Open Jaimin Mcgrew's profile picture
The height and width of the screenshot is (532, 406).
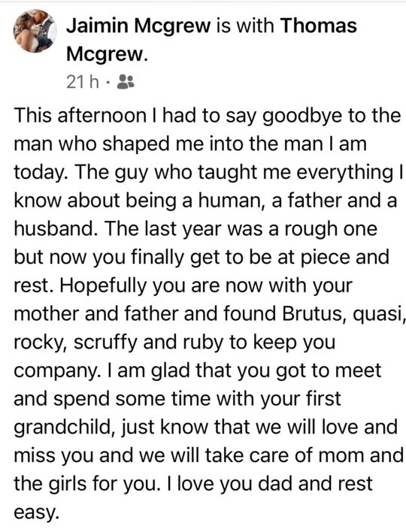pos(35,31)
